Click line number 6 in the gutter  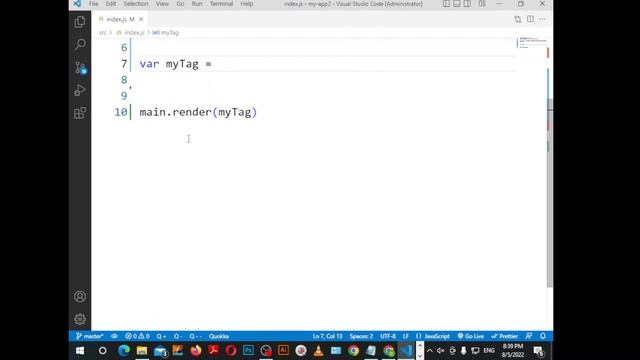124,48
